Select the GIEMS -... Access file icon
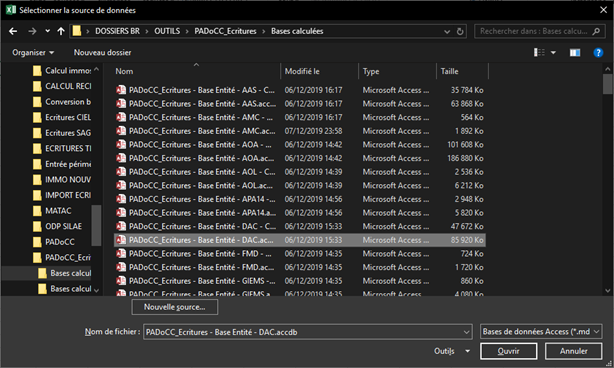 tap(121, 281)
